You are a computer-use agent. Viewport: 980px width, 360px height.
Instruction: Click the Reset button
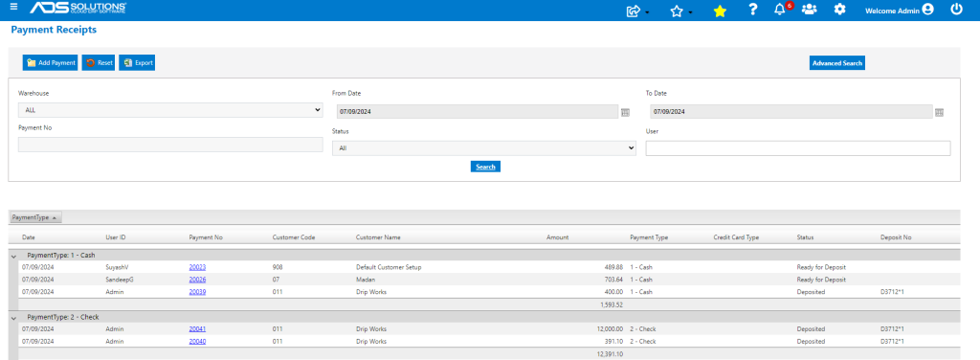(99, 62)
